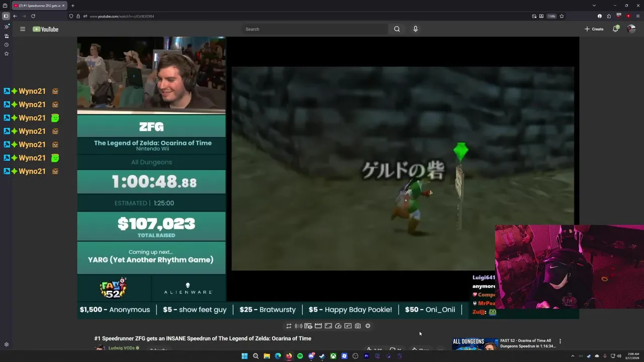Expand the list all tabs chevron

594,6
